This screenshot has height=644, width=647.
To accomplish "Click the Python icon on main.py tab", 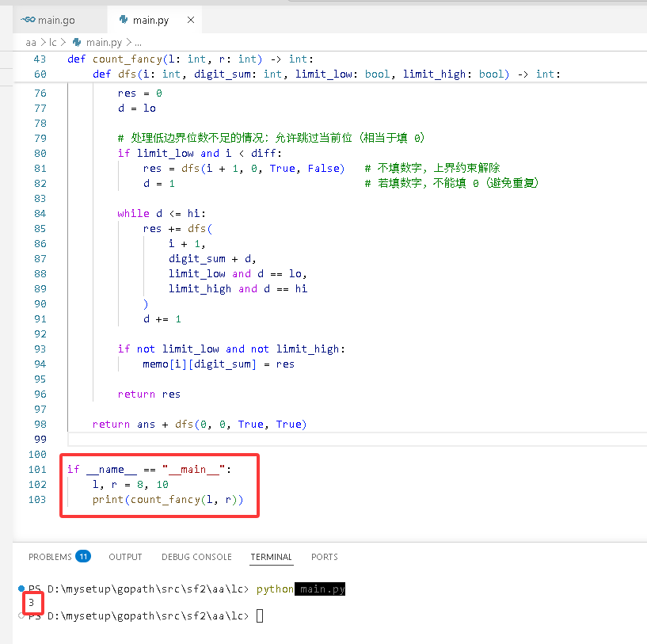I will pos(124,19).
